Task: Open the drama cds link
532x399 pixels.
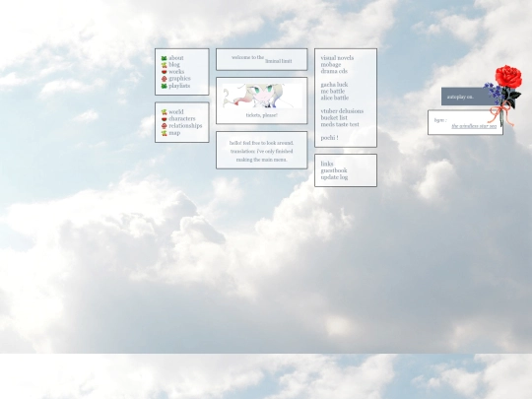Action: (x=334, y=71)
